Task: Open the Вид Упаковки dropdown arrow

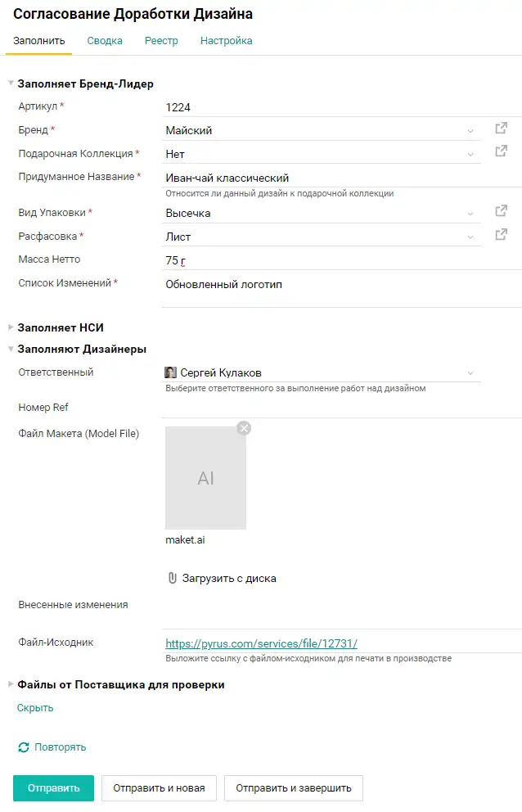Action: (470, 214)
